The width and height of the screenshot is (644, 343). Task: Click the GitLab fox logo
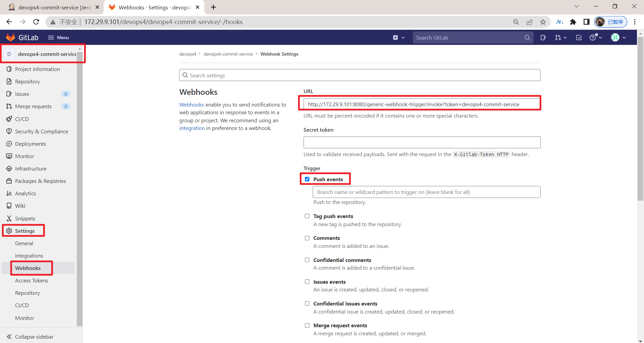click(x=11, y=38)
